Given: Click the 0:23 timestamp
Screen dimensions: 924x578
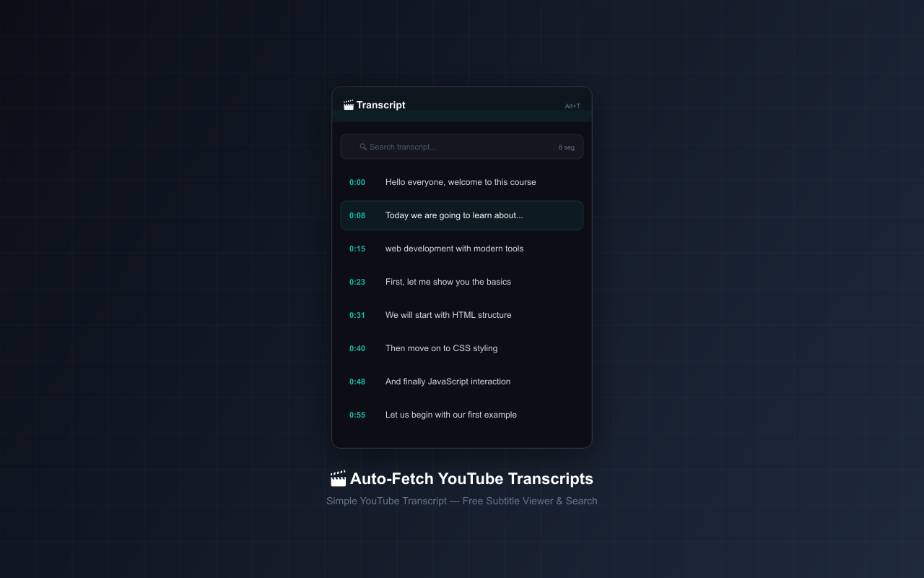Looking at the screenshot, I should click(357, 282).
